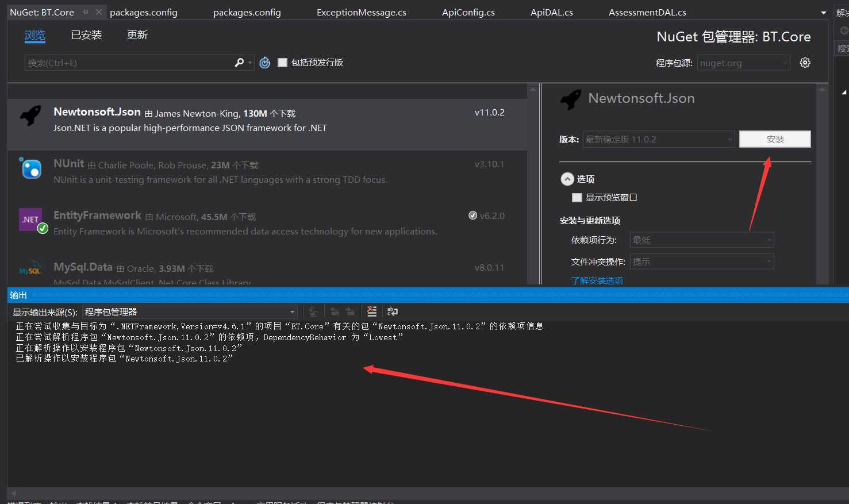Image resolution: width=849 pixels, height=504 pixels.
Task: Refresh the package list
Action: point(264,63)
